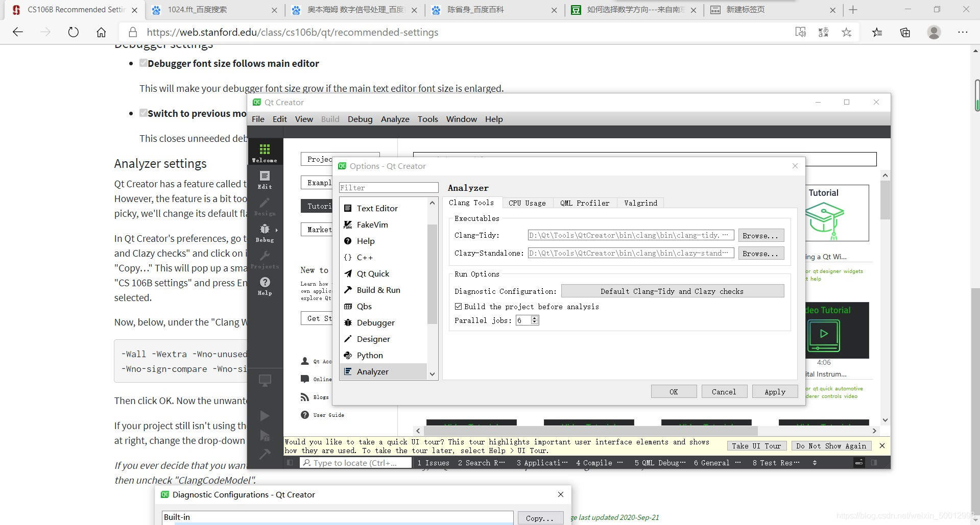Open Qt Creator File menu
Image resolution: width=980 pixels, height=525 pixels.
click(258, 119)
